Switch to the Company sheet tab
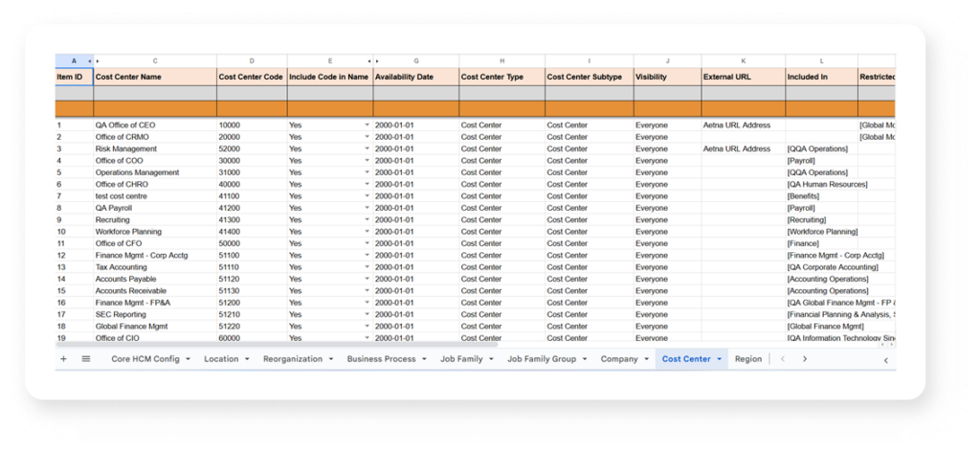The image size is (980, 455). click(x=619, y=359)
